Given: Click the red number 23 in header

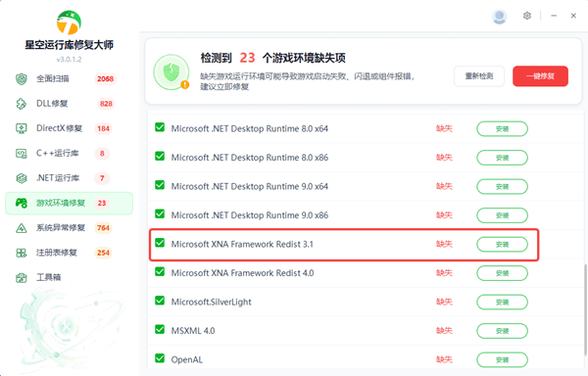Looking at the screenshot, I should tap(247, 58).
